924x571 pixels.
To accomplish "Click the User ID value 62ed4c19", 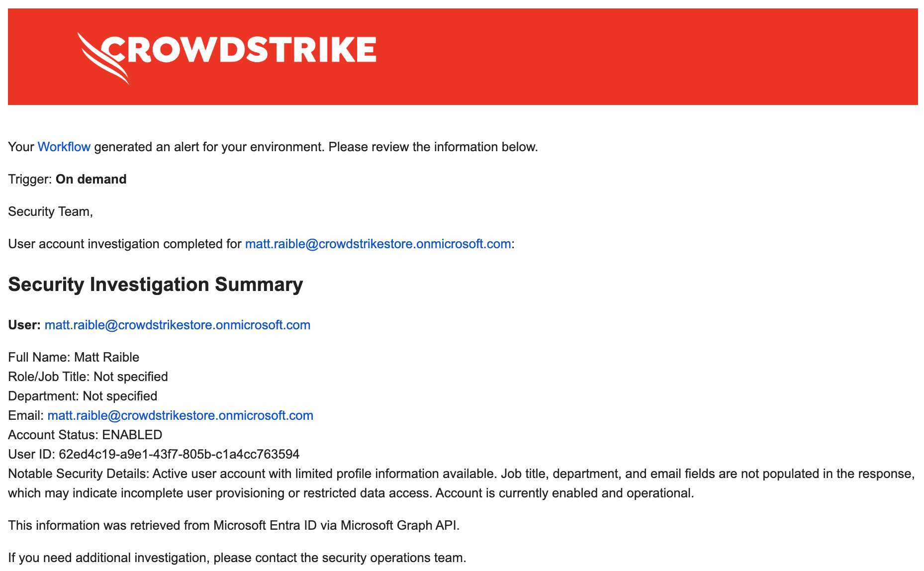I will pos(179,455).
